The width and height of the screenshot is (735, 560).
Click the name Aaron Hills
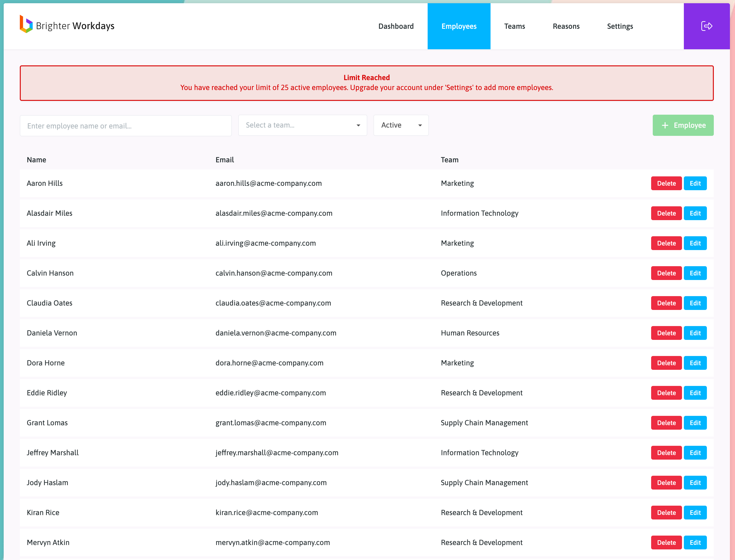coord(44,183)
